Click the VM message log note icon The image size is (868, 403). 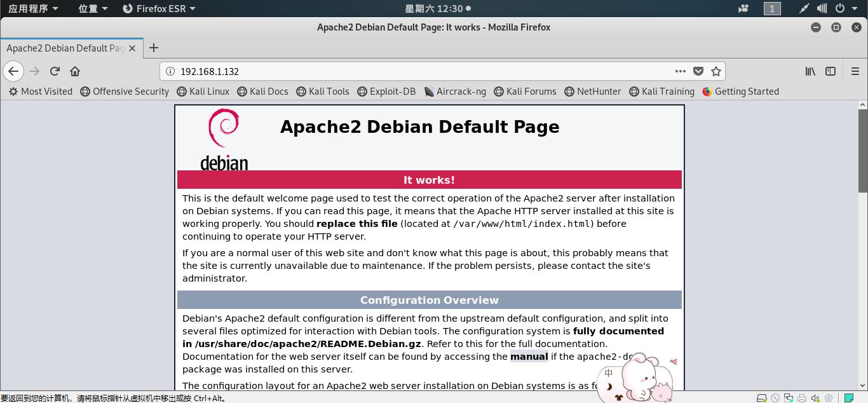[850, 398]
